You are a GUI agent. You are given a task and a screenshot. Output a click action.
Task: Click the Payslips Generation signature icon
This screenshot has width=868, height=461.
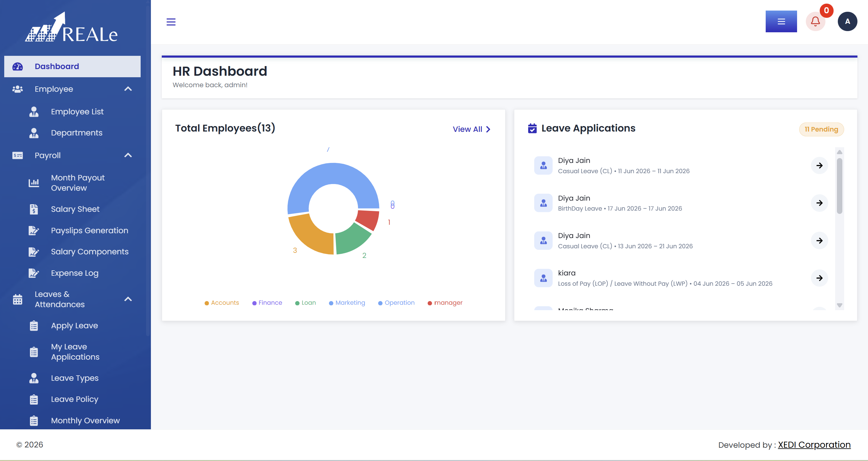34,231
